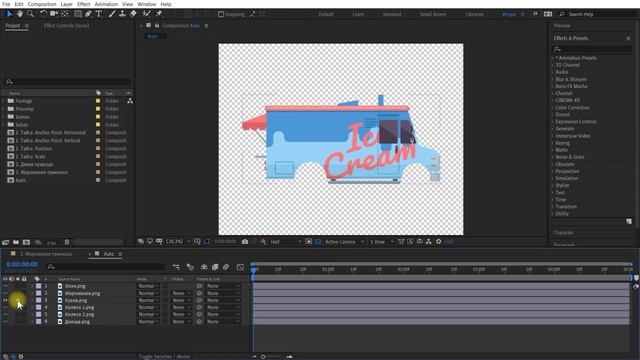Click the Toggle Switches / Modes button
Image resolution: width=640 pixels, height=360 pixels.
[x=164, y=356]
